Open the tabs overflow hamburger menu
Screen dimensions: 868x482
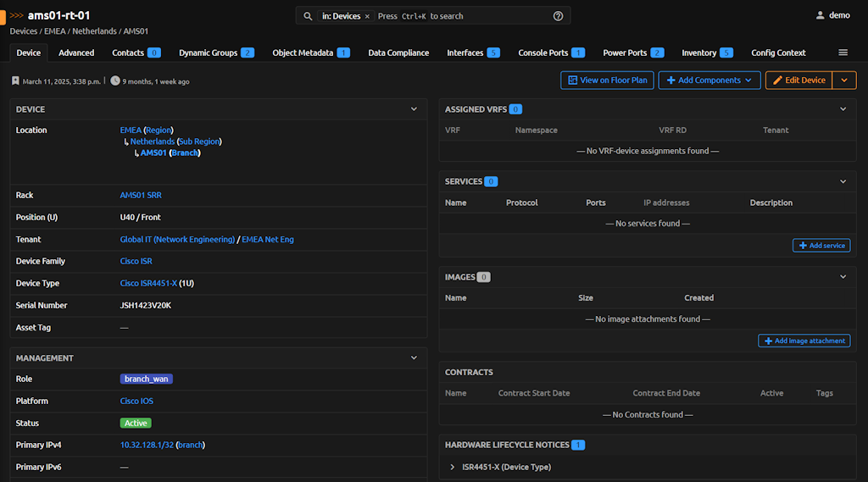click(843, 53)
